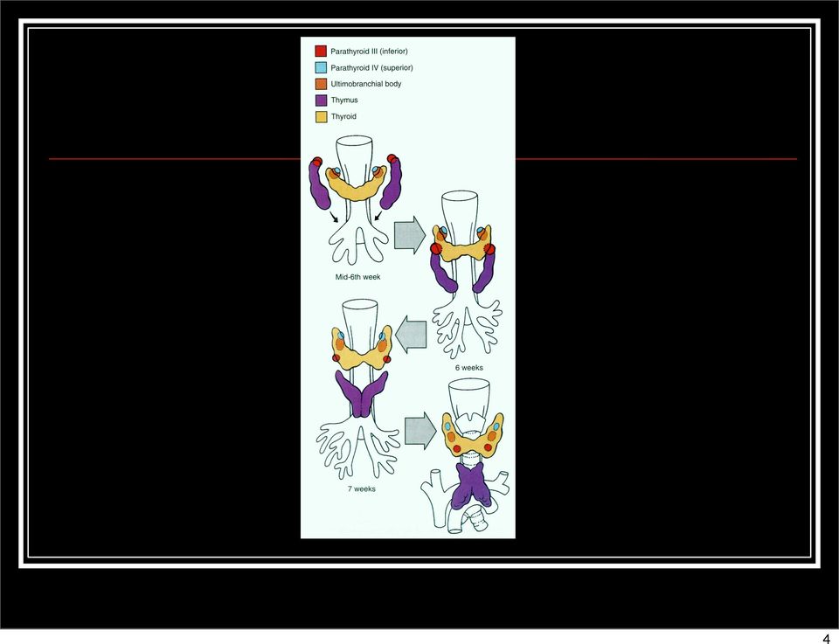Click the 'Mid-6th week' caption
Screen dimensions: 839x644
click(358, 277)
